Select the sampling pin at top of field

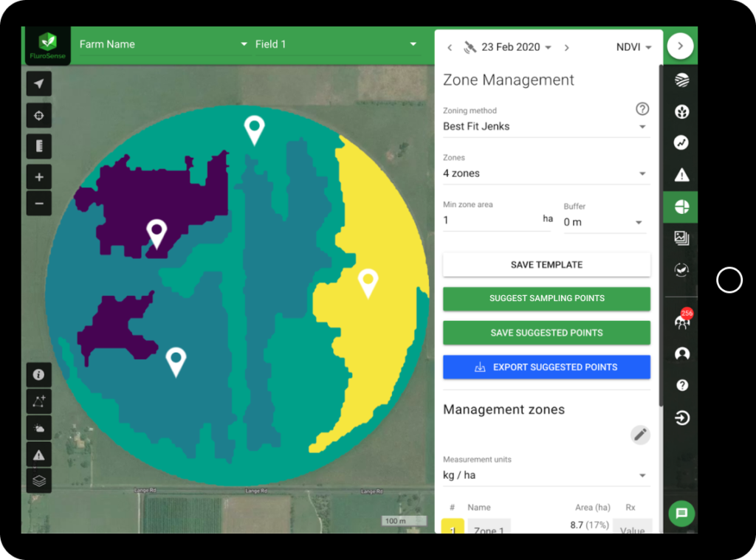click(255, 130)
